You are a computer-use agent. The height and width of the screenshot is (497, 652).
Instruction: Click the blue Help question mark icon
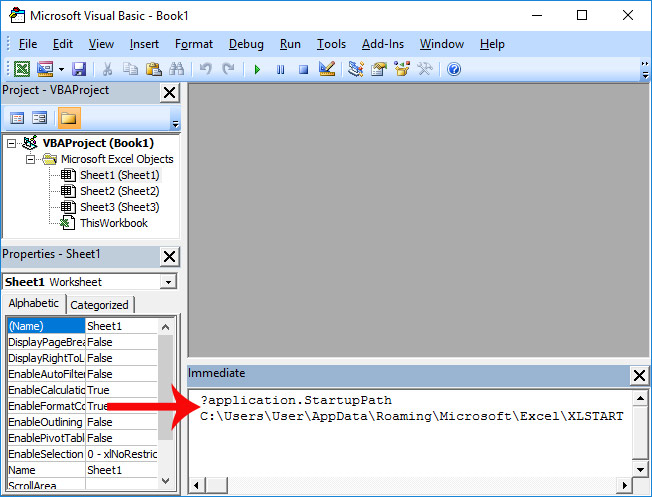[454, 69]
